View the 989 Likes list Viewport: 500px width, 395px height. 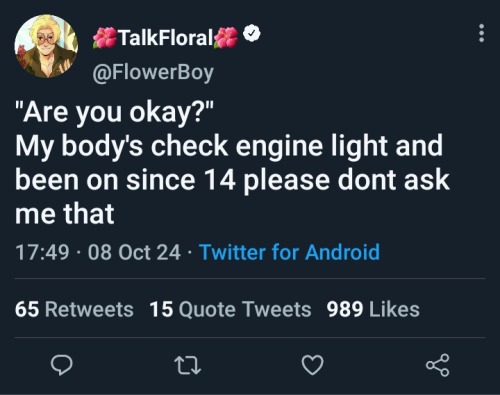click(x=373, y=309)
